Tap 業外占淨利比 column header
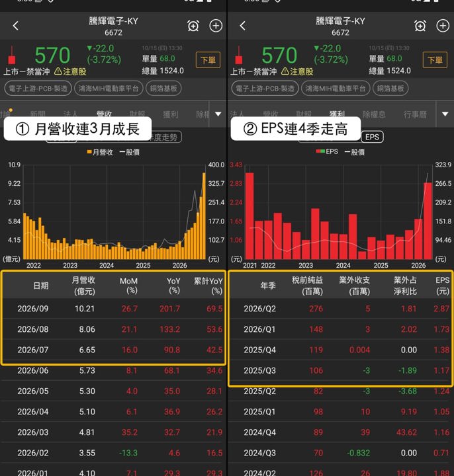The width and height of the screenshot is (454, 476). tap(406, 286)
